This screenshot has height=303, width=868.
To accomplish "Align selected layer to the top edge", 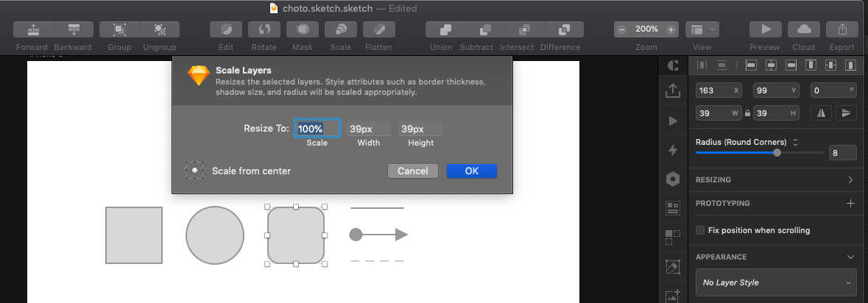I will 811,65.
